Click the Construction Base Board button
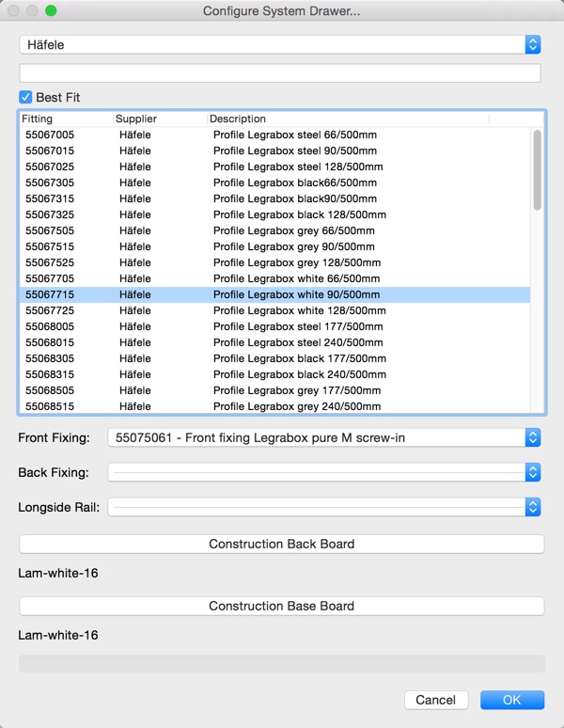The image size is (564, 728). click(282, 606)
